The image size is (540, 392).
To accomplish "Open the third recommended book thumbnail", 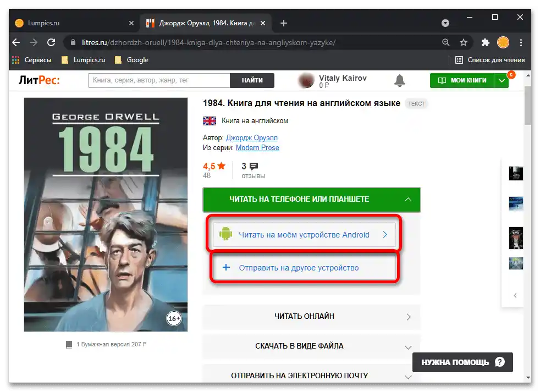I will [x=516, y=238].
